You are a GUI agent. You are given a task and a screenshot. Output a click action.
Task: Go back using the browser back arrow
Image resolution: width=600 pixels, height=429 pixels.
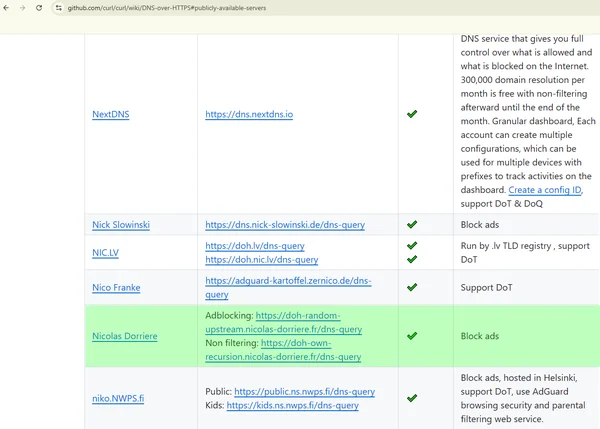coord(6,8)
